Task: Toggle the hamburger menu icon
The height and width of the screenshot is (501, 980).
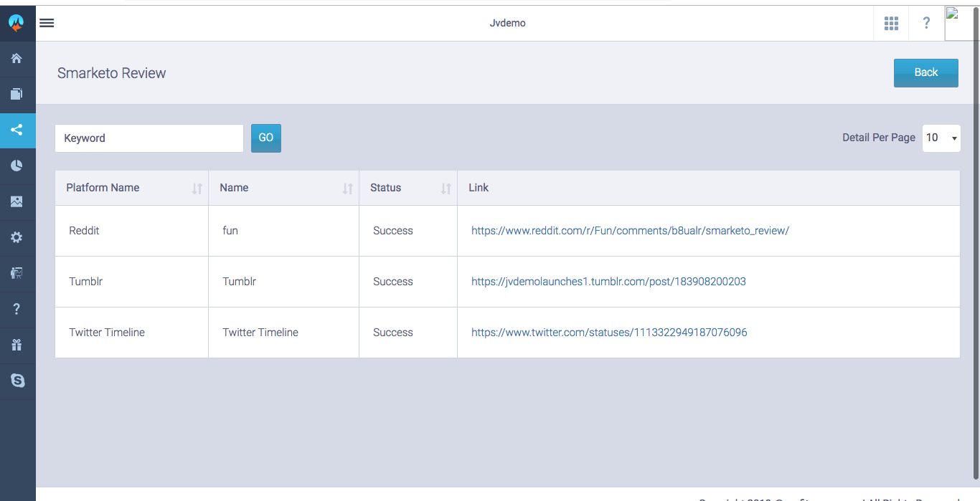Action: click(x=47, y=23)
